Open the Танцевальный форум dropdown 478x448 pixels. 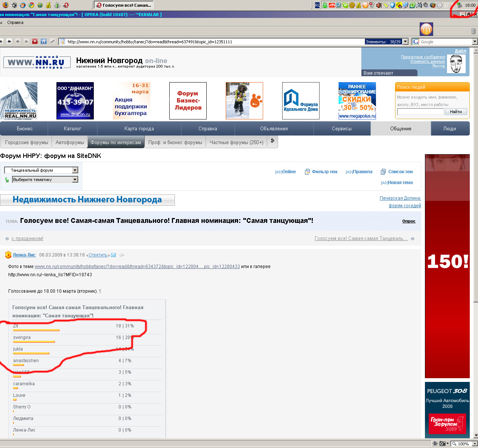click(75, 170)
